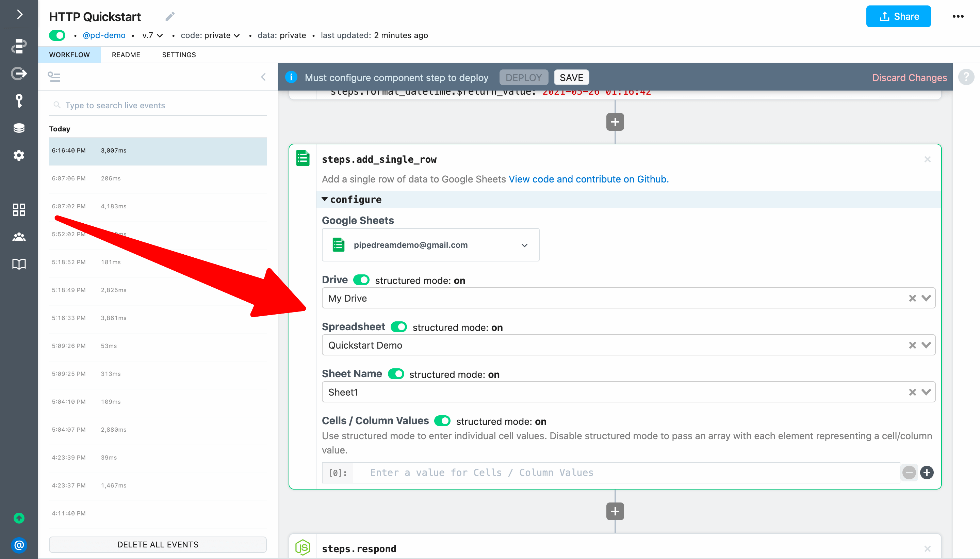Open the SETTINGS tab

click(179, 55)
